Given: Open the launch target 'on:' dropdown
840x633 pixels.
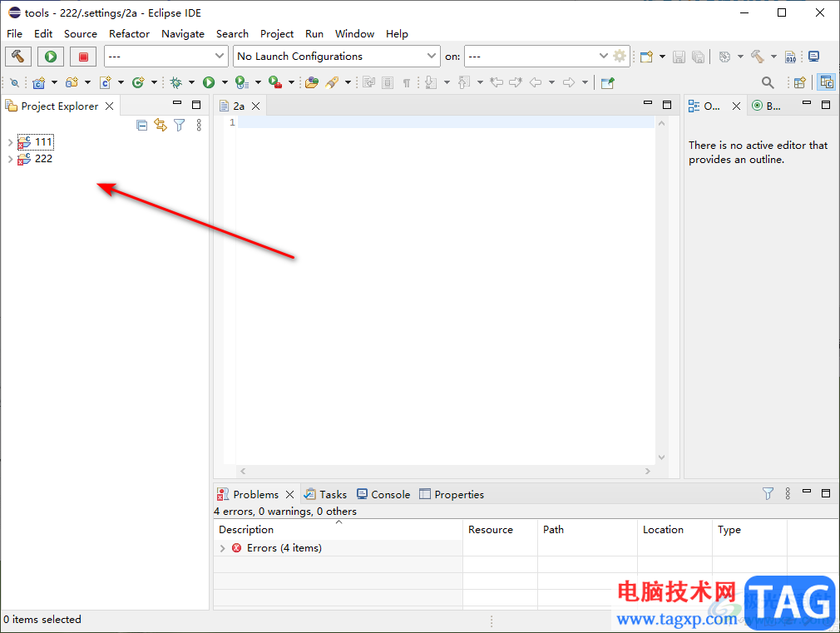Looking at the screenshot, I should [537, 57].
